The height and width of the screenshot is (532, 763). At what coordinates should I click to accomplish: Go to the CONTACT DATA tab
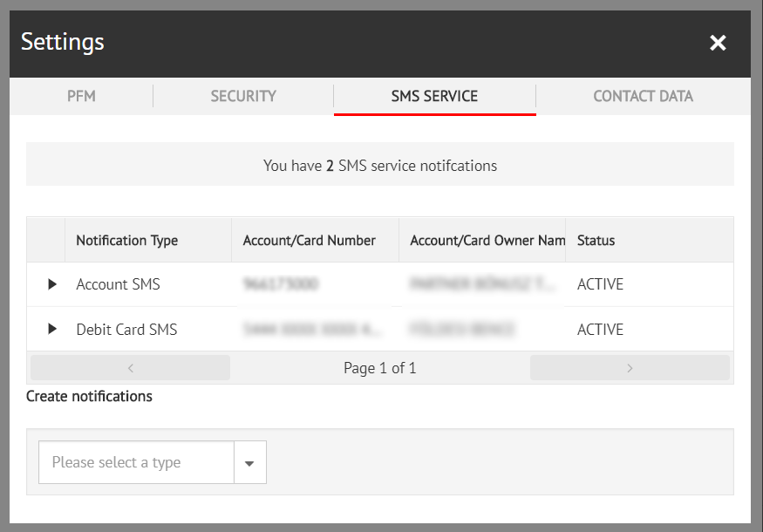pos(643,96)
